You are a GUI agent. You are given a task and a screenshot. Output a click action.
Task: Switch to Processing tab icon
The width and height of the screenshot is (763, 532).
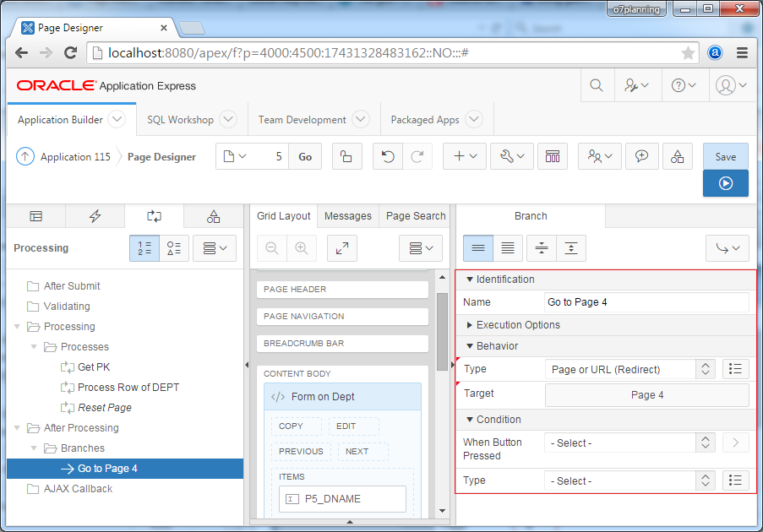point(155,216)
